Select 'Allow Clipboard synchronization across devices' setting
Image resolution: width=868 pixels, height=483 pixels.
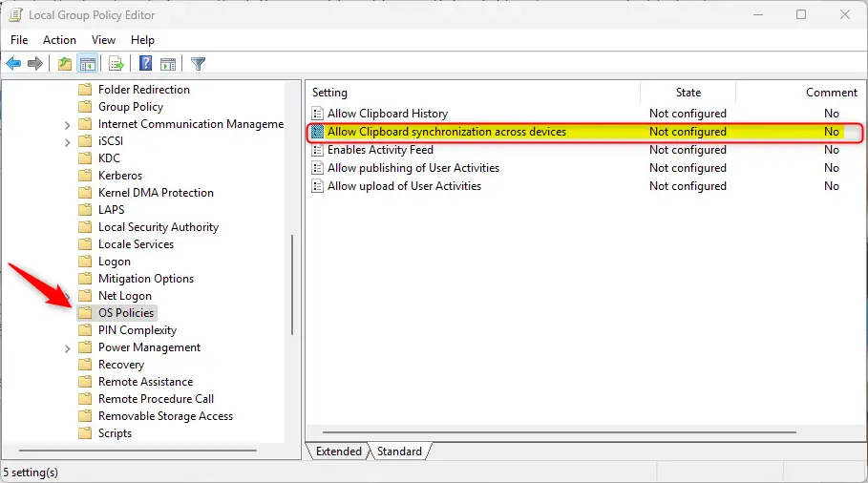(447, 132)
